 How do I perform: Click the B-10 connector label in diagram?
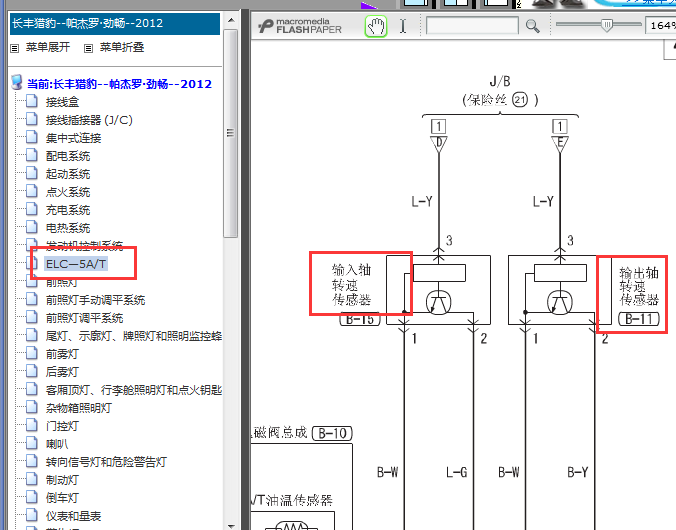tap(332, 433)
